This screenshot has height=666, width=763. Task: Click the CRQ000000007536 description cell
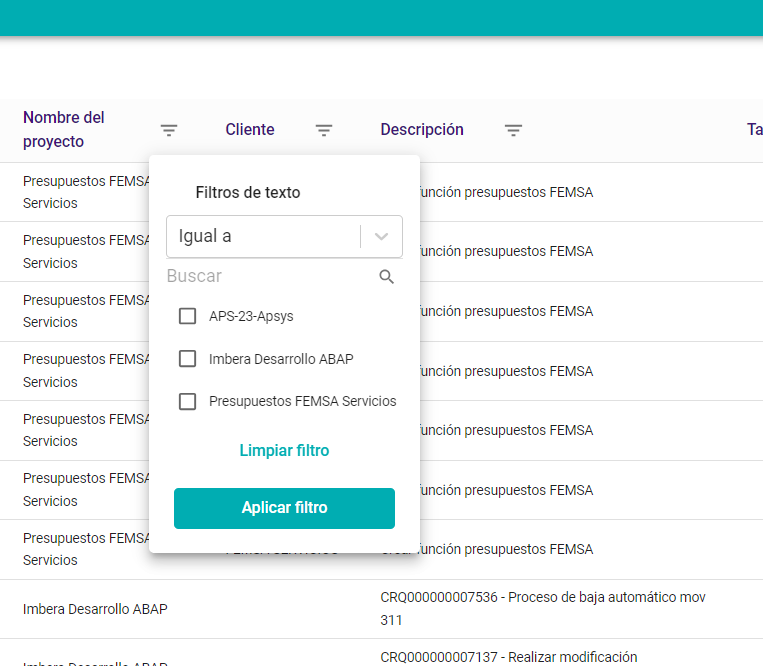pyautogui.click(x=543, y=608)
